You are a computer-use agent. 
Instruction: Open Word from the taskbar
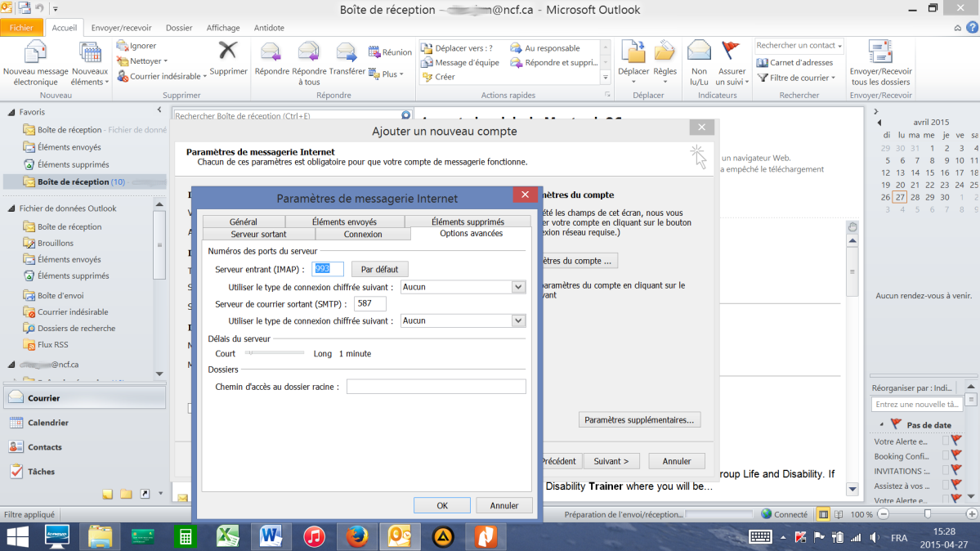click(271, 536)
